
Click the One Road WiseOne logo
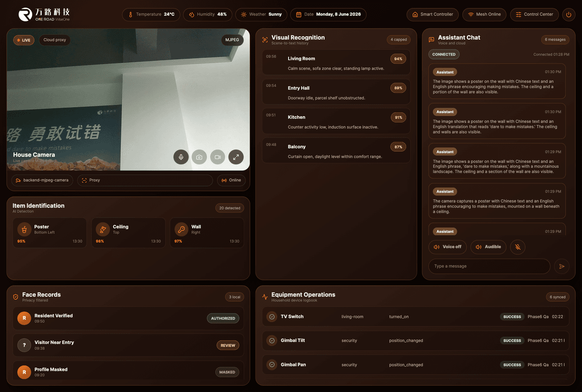pos(44,15)
